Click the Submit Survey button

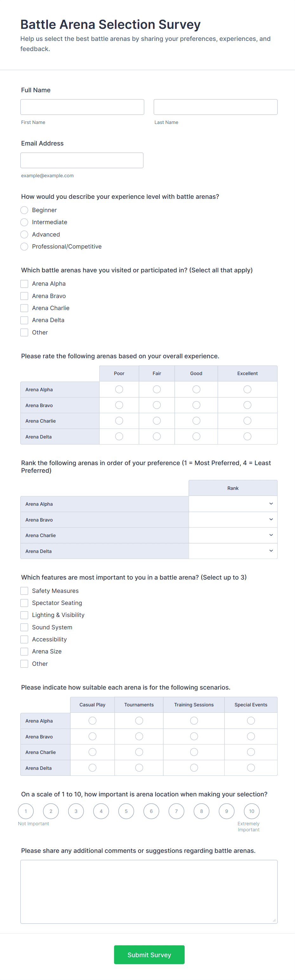coord(149,955)
